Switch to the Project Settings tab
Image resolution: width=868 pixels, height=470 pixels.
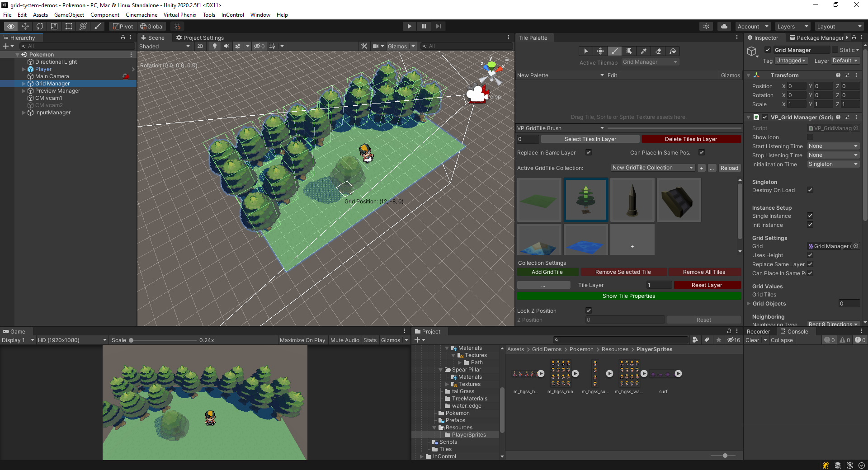click(x=200, y=38)
